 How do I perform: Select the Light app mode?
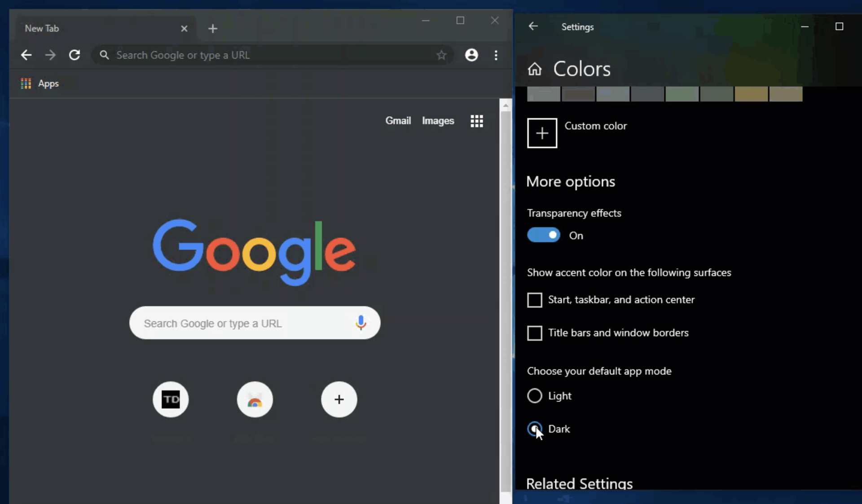534,396
